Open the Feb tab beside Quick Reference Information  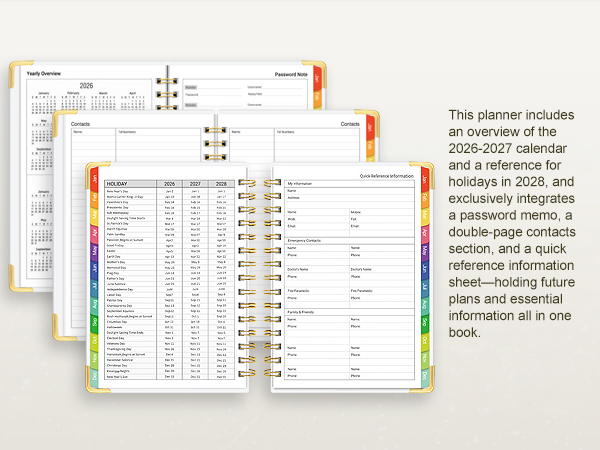(424, 198)
